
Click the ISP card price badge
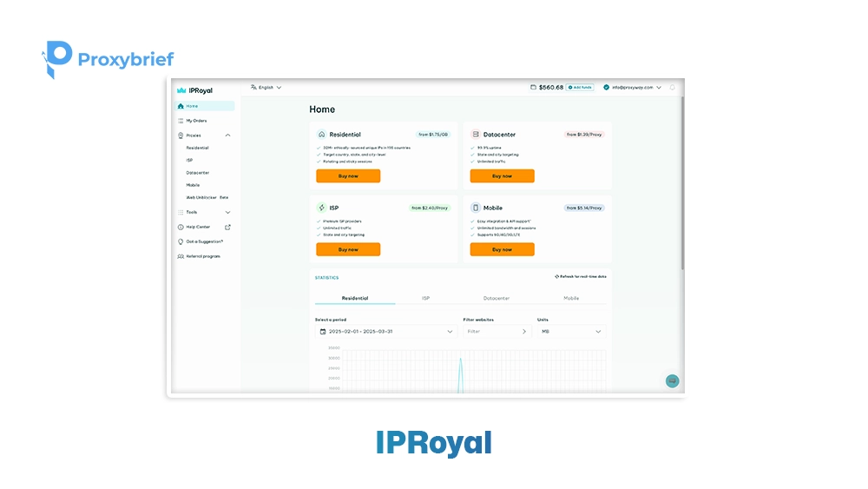click(430, 208)
